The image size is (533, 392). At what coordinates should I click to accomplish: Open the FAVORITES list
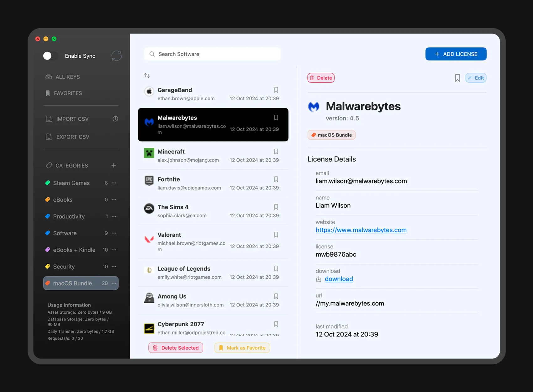click(x=64, y=93)
